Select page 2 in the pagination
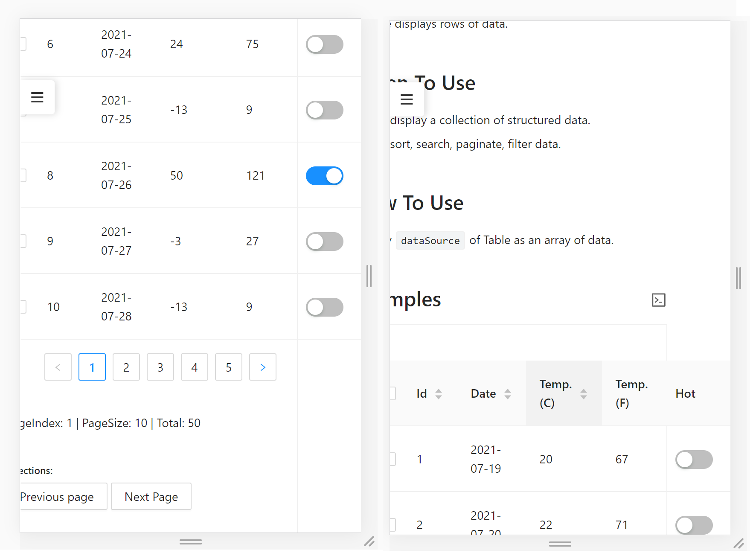 tap(126, 367)
